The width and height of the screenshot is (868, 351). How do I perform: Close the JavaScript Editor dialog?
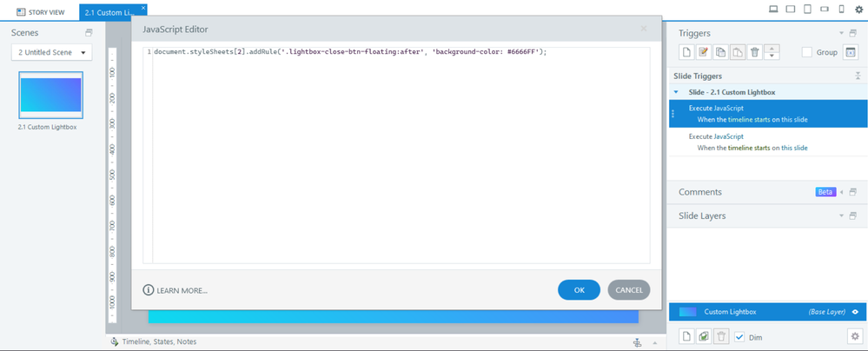coord(643,28)
